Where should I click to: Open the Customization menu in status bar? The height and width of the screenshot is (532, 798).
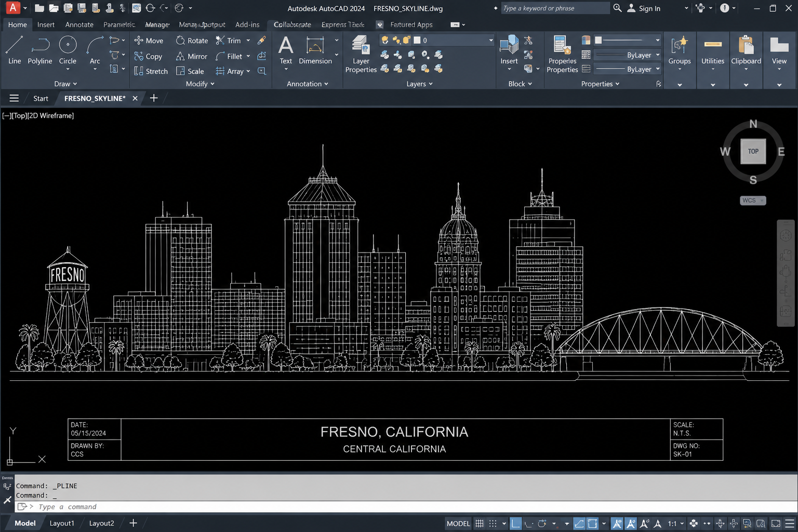coord(790,523)
